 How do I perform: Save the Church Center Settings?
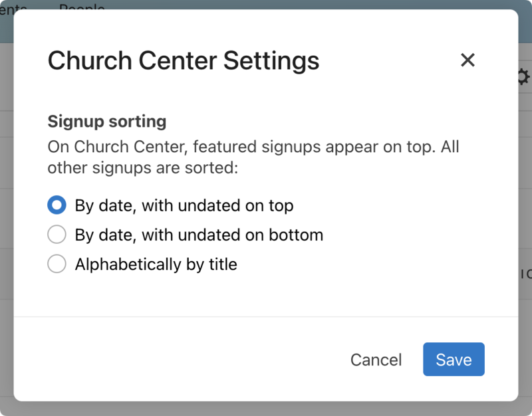point(454,360)
